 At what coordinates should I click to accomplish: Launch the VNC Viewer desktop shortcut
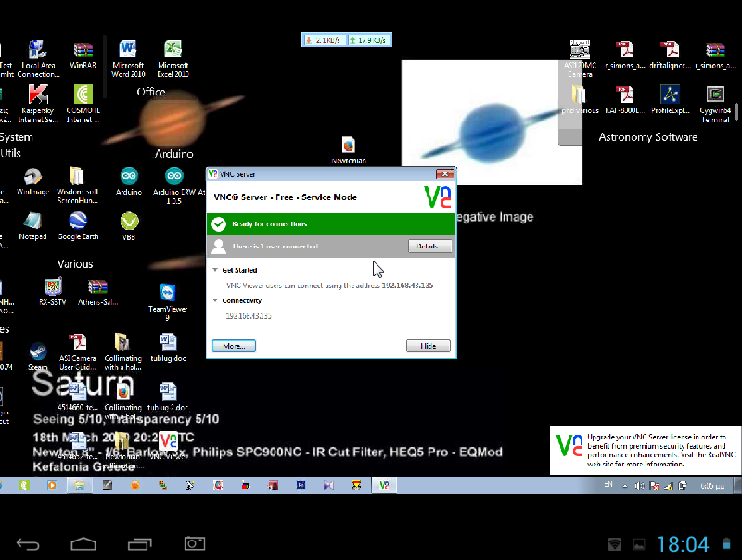(x=168, y=446)
